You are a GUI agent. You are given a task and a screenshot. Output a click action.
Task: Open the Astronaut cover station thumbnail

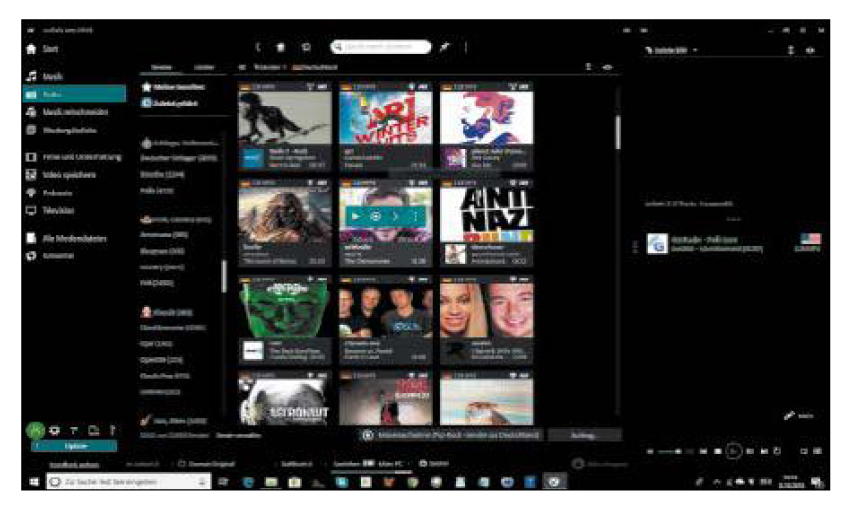click(285, 402)
